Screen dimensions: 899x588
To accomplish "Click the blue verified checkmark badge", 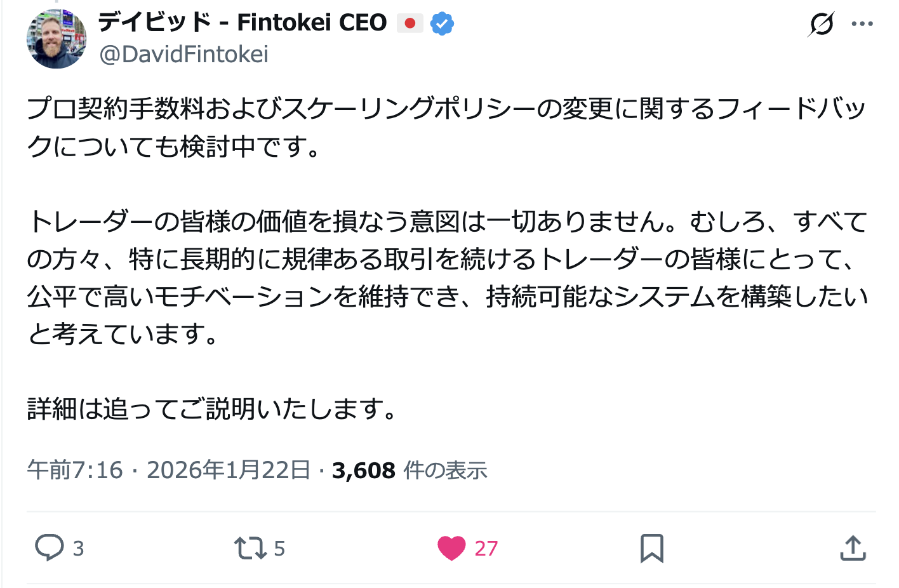I will coord(442,24).
